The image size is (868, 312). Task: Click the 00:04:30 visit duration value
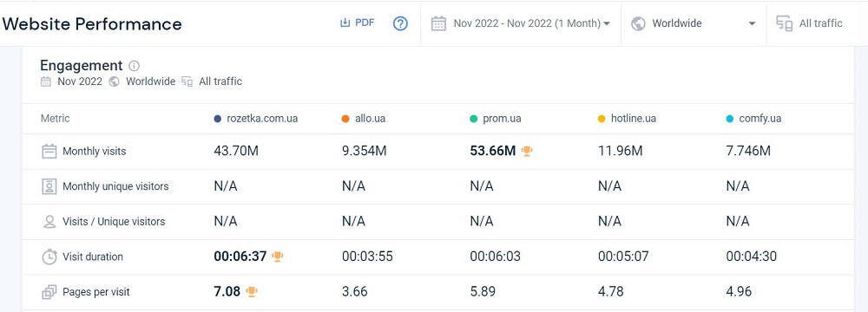pyautogui.click(x=751, y=257)
